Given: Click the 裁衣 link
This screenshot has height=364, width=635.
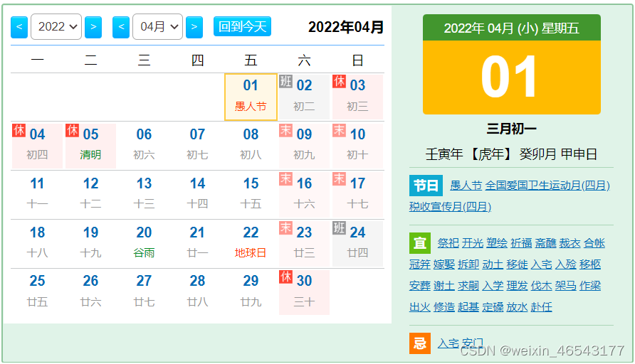Looking at the screenshot, I should click(x=570, y=243).
